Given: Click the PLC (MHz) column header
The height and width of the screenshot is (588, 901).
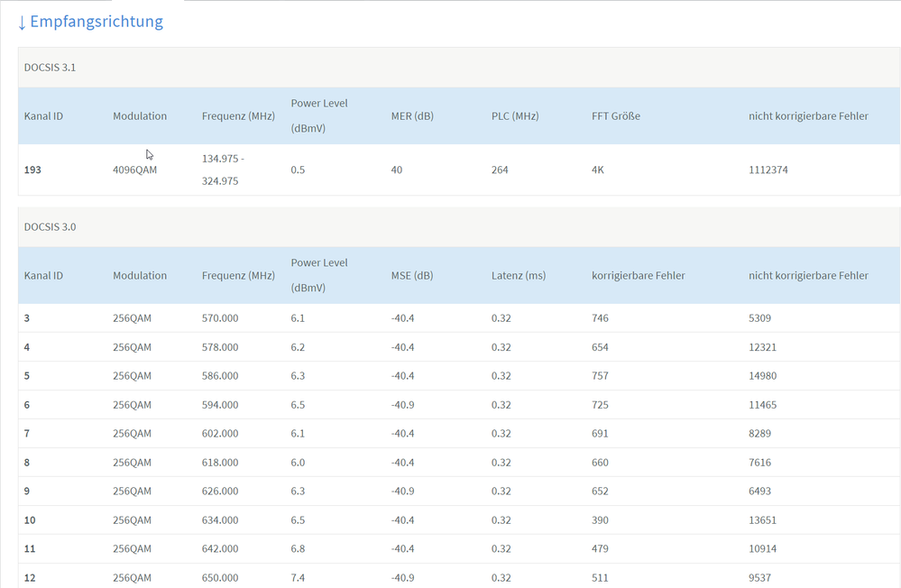Looking at the screenshot, I should click(x=515, y=116).
